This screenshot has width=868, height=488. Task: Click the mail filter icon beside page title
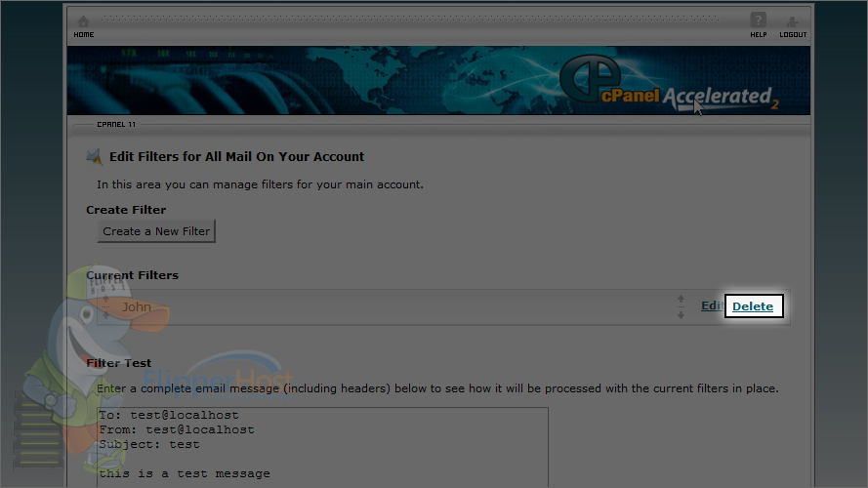[94, 156]
